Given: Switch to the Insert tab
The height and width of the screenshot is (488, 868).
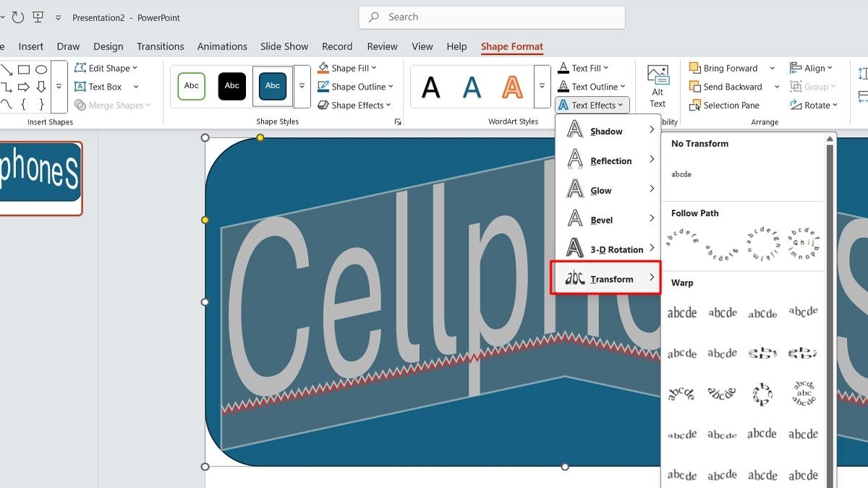Looking at the screenshot, I should (x=30, y=46).
